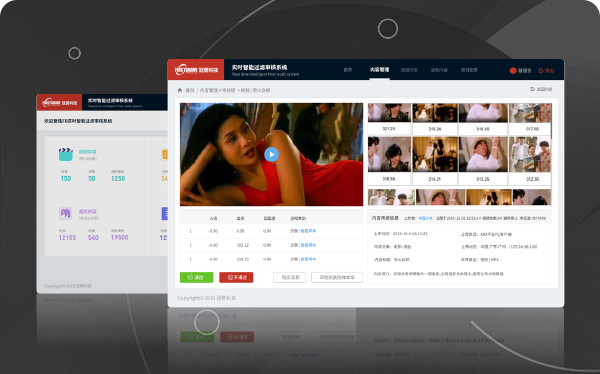This screenshot has height=374, width=600.
Task: Click the return arrow icon above thumbnails
Action: (532, 89)
